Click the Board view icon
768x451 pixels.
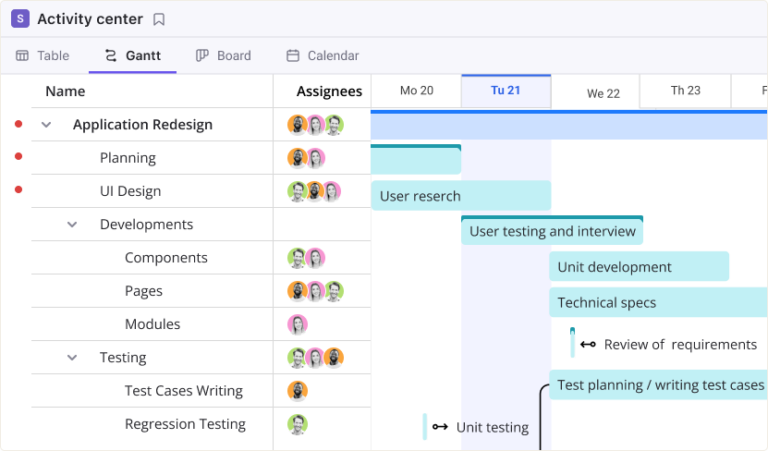coord(202,55)
